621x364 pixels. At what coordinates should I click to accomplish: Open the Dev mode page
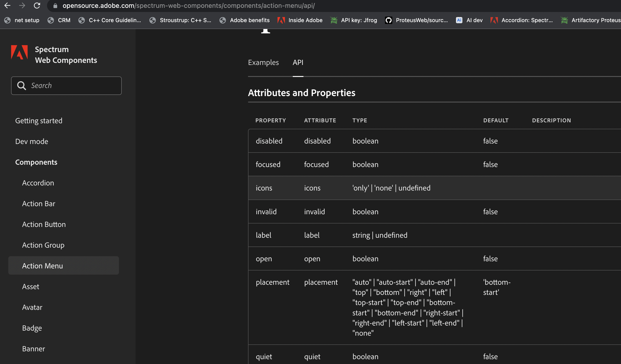(x=32, y=141)
